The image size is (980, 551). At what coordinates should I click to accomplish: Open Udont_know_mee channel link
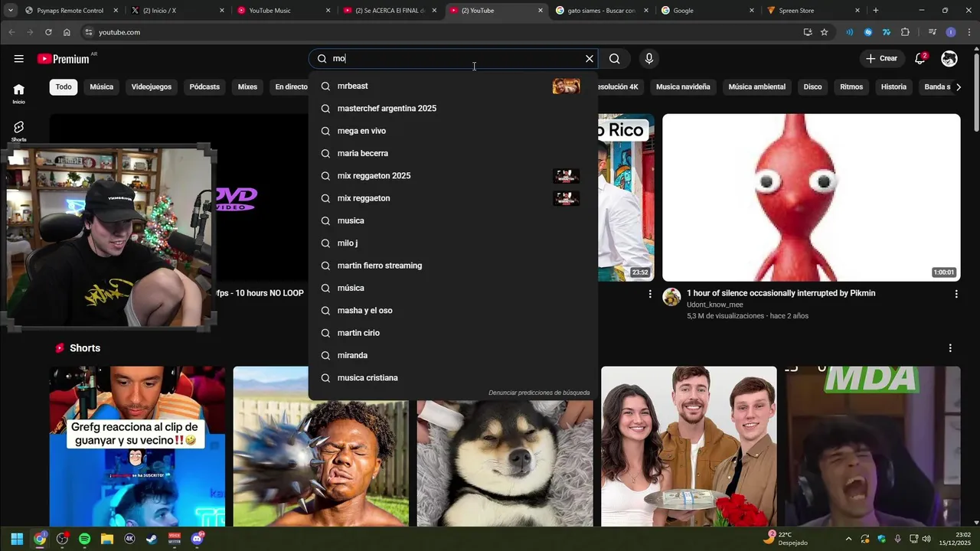tap(714, 305)
